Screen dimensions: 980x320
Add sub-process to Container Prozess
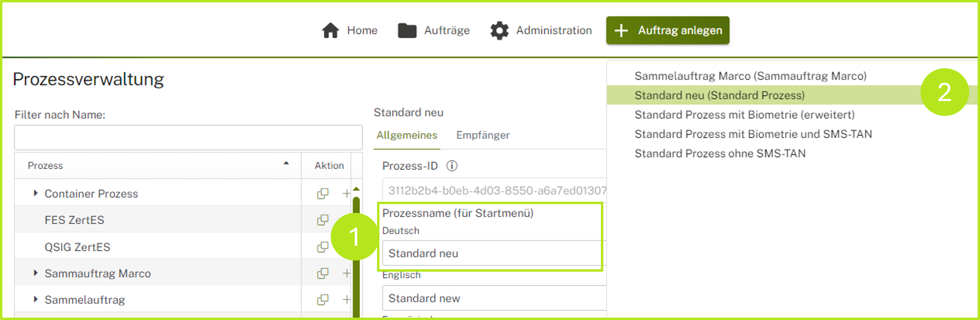346,194
